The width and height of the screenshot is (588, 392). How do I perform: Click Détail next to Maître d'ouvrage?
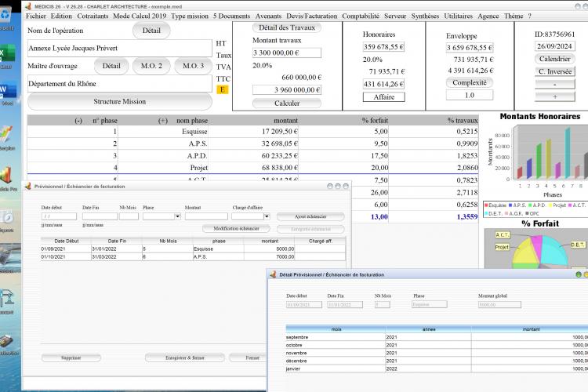point(111,66)
